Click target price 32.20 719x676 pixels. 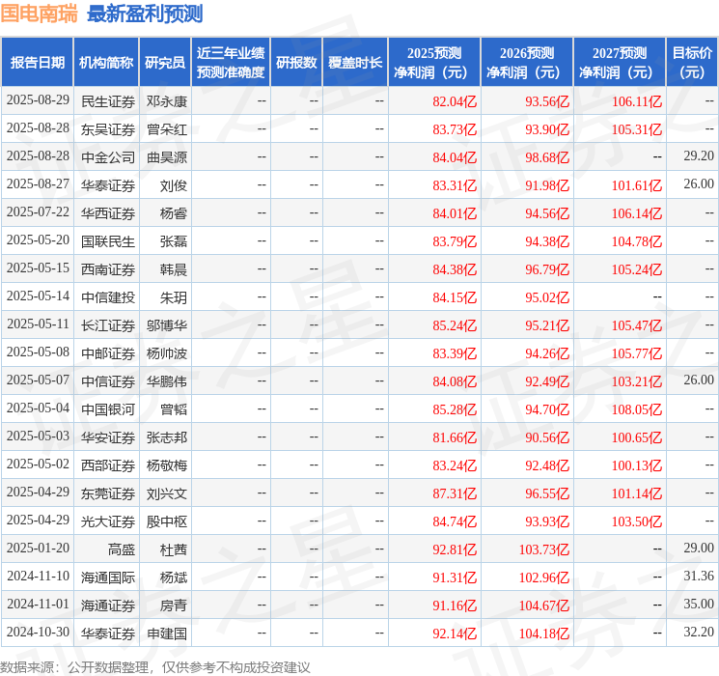tap(698, 632)
